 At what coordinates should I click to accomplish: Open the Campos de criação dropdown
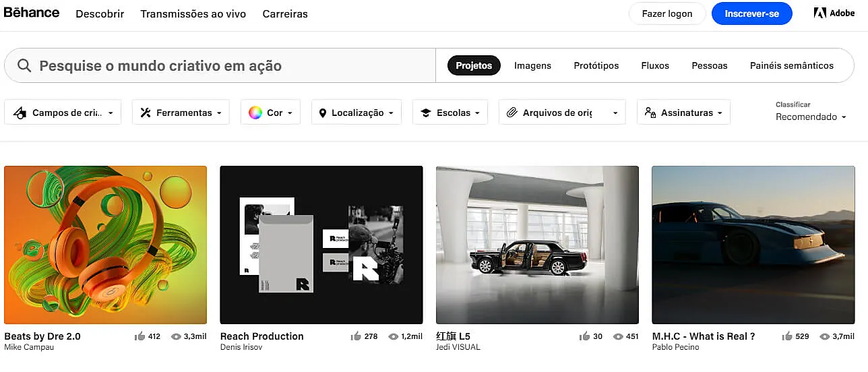point(63,113)
